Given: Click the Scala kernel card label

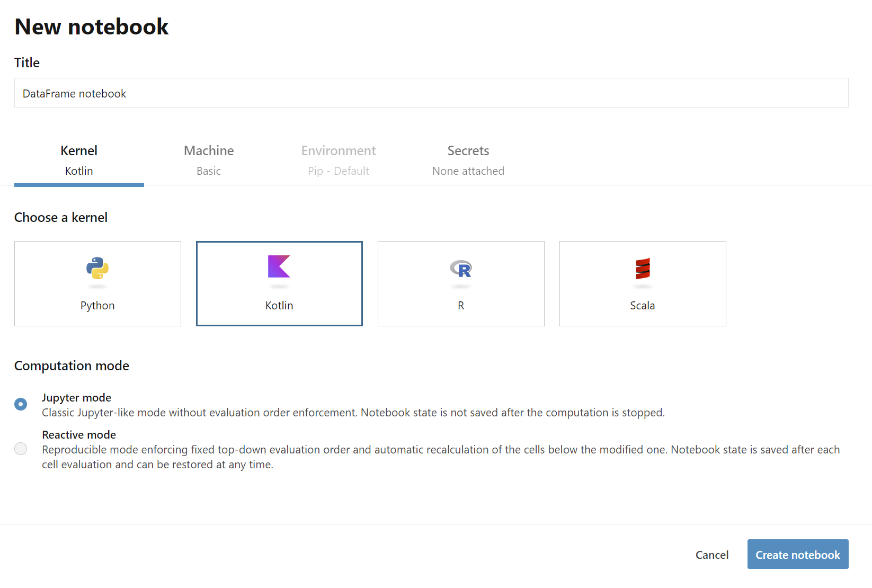Looking at the screenshot, I should point(643,306).
